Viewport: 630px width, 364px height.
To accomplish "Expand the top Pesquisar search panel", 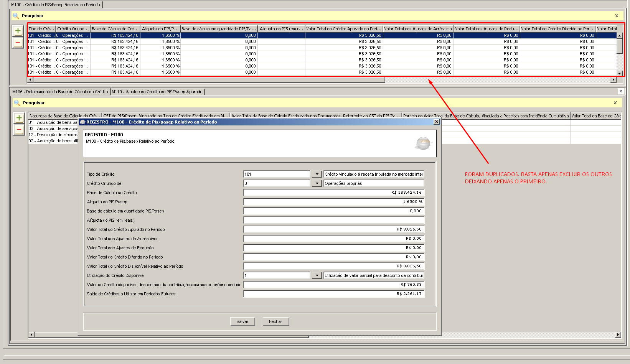I will coord(617,16).
